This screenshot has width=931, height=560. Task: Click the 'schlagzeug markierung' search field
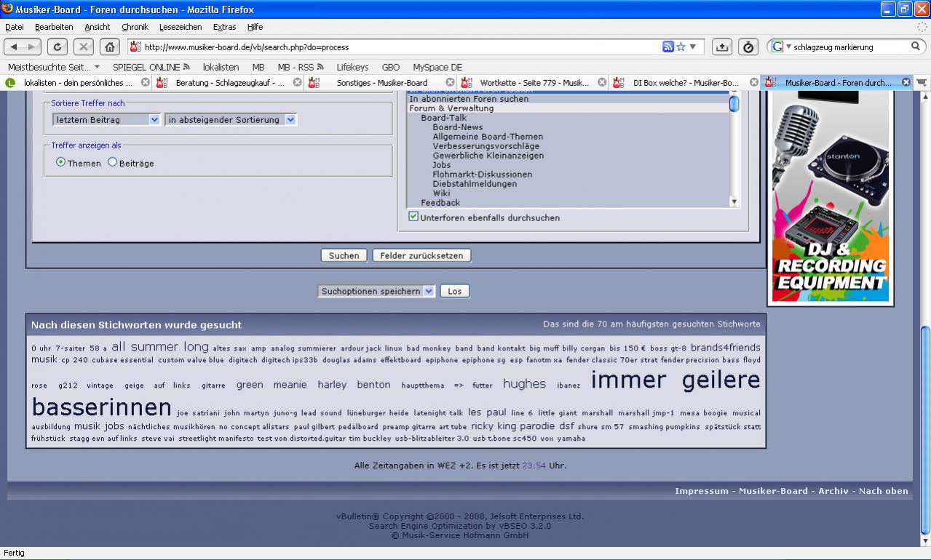click(849, 47)
